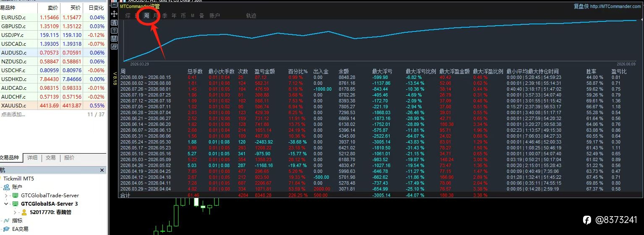Switch to 周 weekly tab
644x235 pixels.
pyautogui.click(x=147, y=16)
